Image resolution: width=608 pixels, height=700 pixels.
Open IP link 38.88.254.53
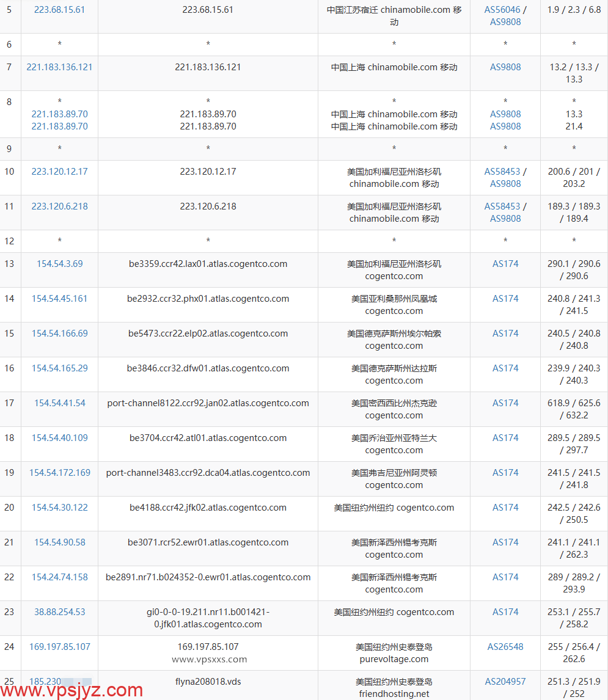click(x=59, y=612)
